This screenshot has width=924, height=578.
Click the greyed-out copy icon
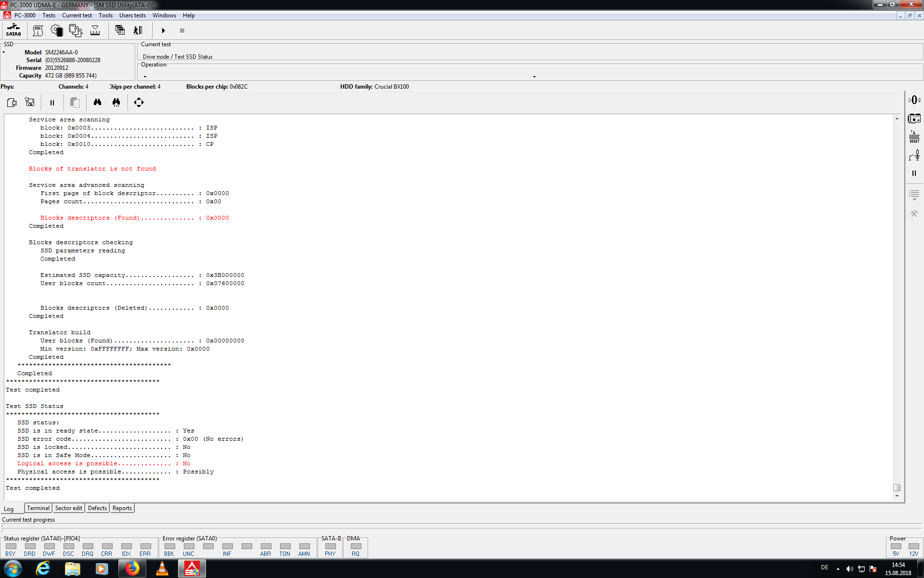click(75, 102)
